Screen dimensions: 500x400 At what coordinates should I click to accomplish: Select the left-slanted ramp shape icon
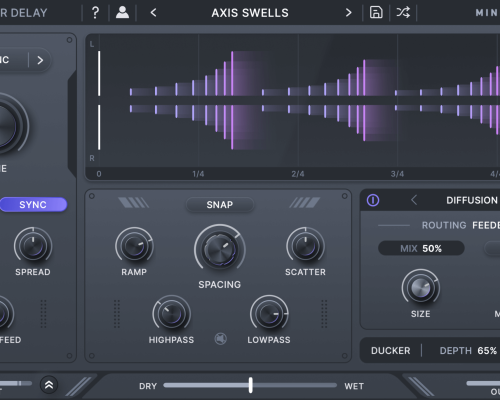(x=133, y=202)
